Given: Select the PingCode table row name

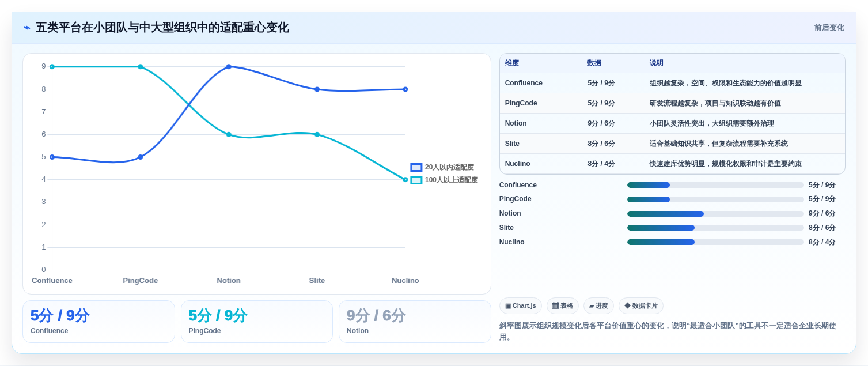Looking at the screenshot, I should [x=521, y=103].
